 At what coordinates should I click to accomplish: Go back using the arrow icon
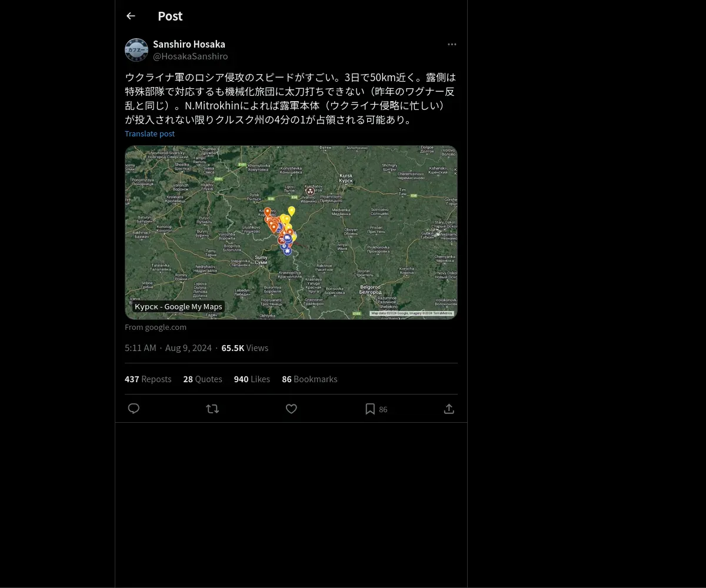point(131,16)
